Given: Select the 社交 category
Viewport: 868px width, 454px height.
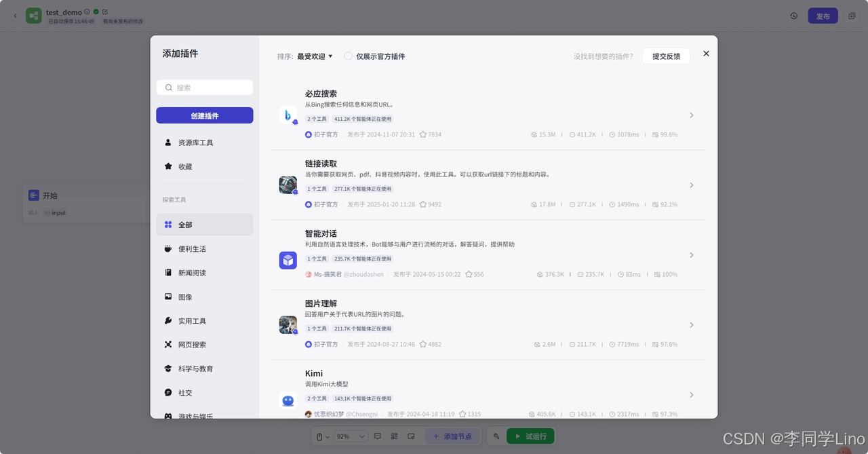Looking at the screenshot, I should pos(205,393).
